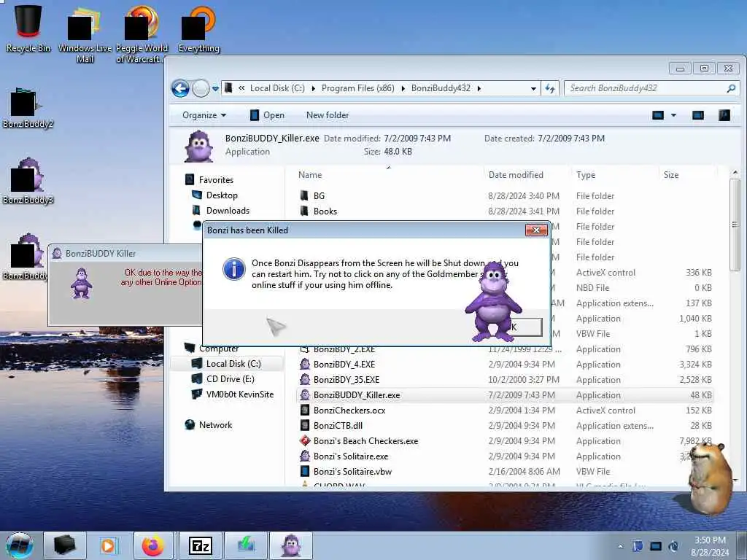This screenshot has width=747, height=560.
Task: Click the taskbar clock showing 3:50 PM
Action: (710, 546)
